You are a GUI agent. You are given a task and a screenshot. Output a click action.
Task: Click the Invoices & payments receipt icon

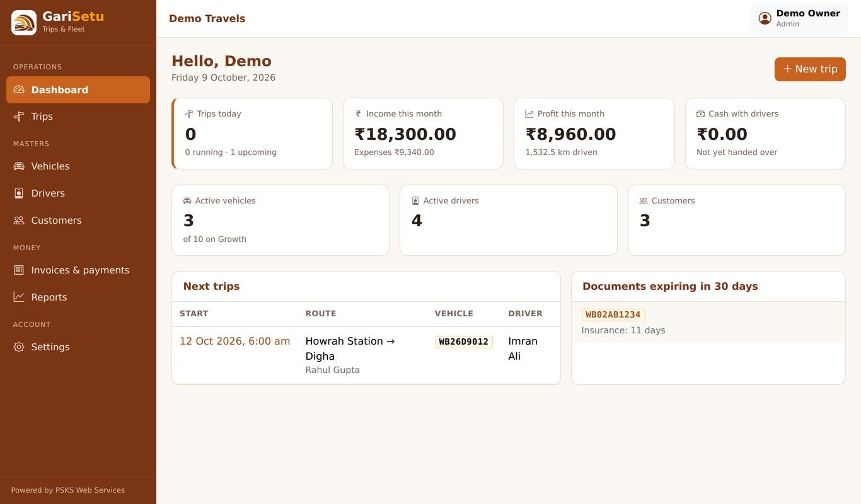pyautogui.click(x=19, y=270)
